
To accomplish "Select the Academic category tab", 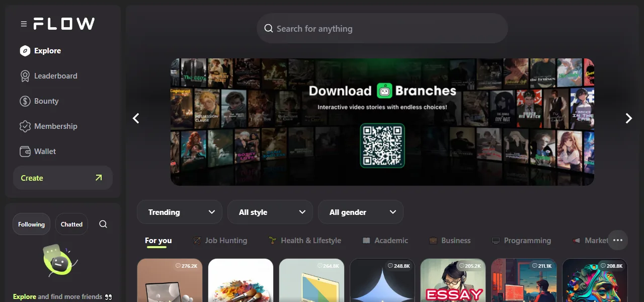I will click(385, 241).
